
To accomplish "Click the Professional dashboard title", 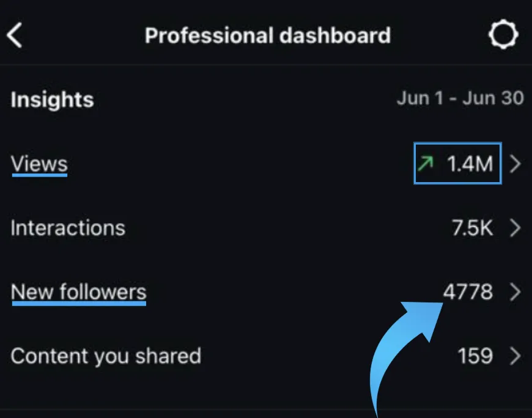I will [268, 35].
